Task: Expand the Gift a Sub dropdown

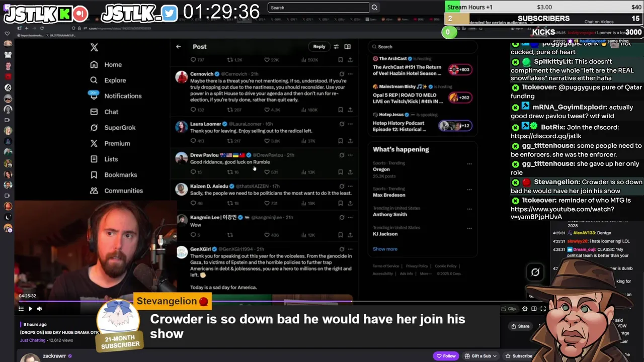Action: [x=480, y=356]
